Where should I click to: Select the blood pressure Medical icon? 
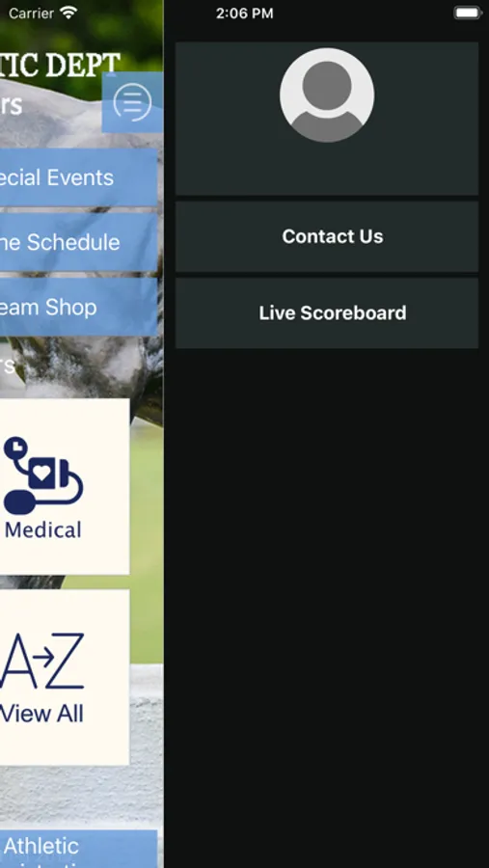pos(42,475)
